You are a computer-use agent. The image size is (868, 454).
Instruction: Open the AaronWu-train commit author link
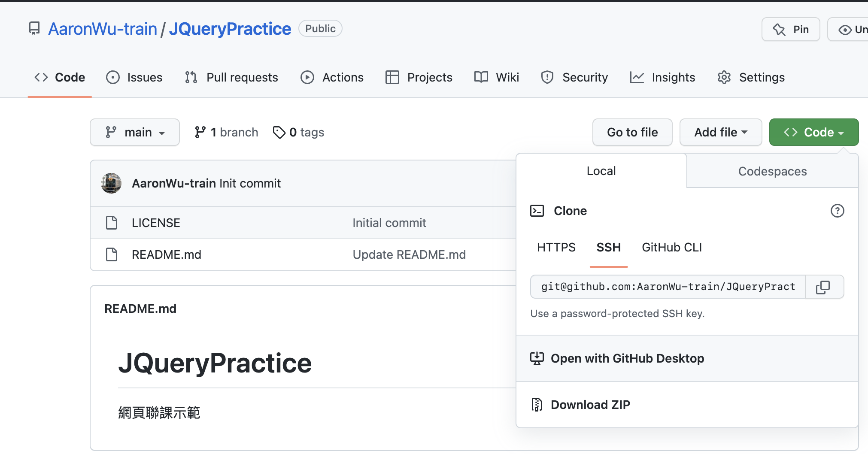[174, 183]
